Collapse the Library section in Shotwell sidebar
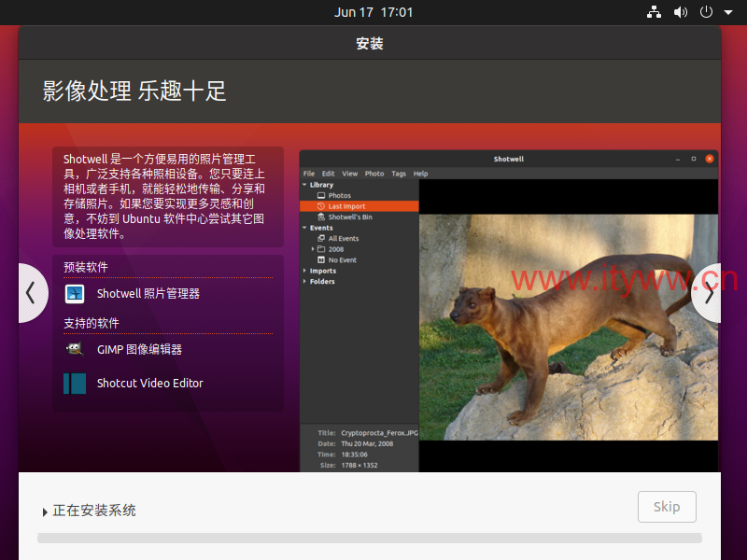This screenshot has width=747, height=560. point(305,185)
